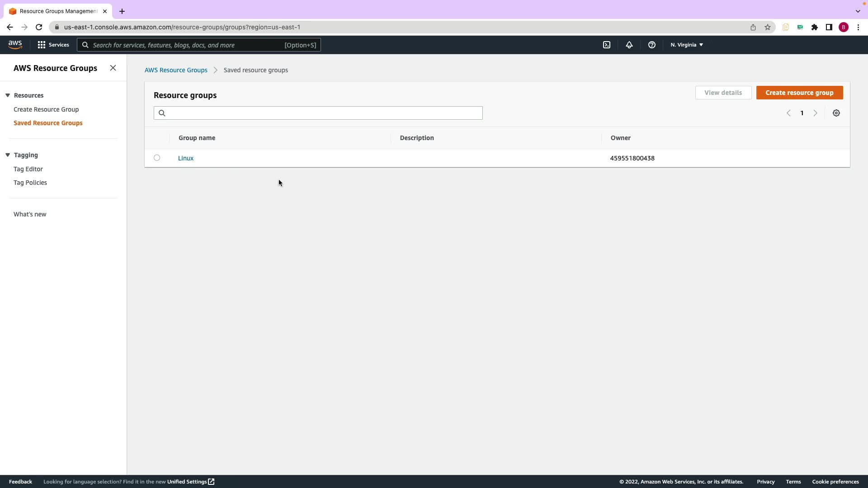
Task: Collapse the Resources section
Action: coord(8,95)
